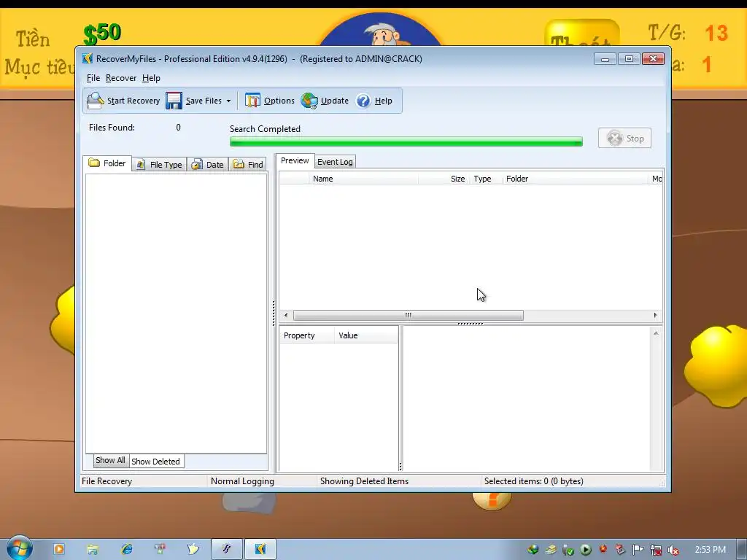
Task: Open the Options dialog from the toolbar
Action: [x=270, y=101]
